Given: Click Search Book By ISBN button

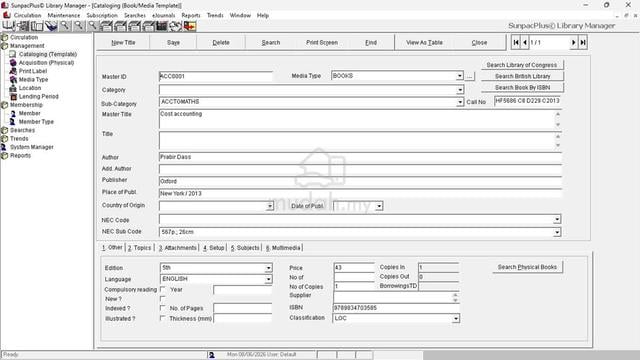Looking at the screenshot, I should (522, 87).
